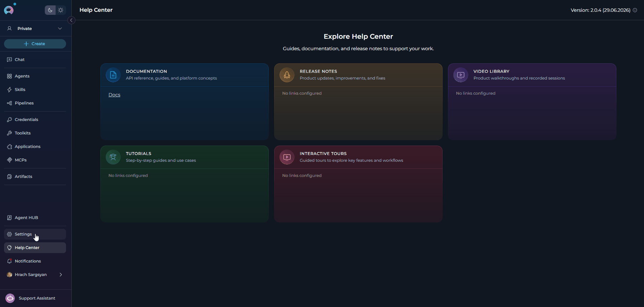Click the Toolkits wrench icon
The width and height of the screenshot is (644, 307).
click(x=9, y=133)
